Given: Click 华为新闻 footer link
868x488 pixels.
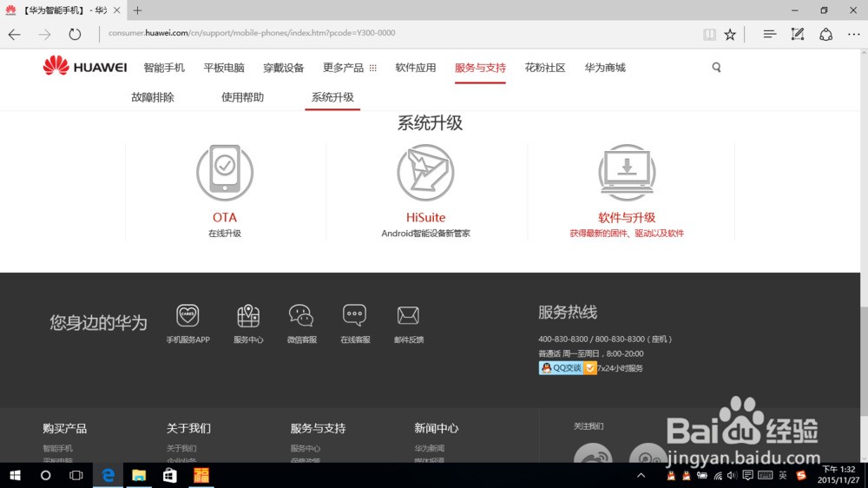Looking at the screenshot, I should 429,448.
